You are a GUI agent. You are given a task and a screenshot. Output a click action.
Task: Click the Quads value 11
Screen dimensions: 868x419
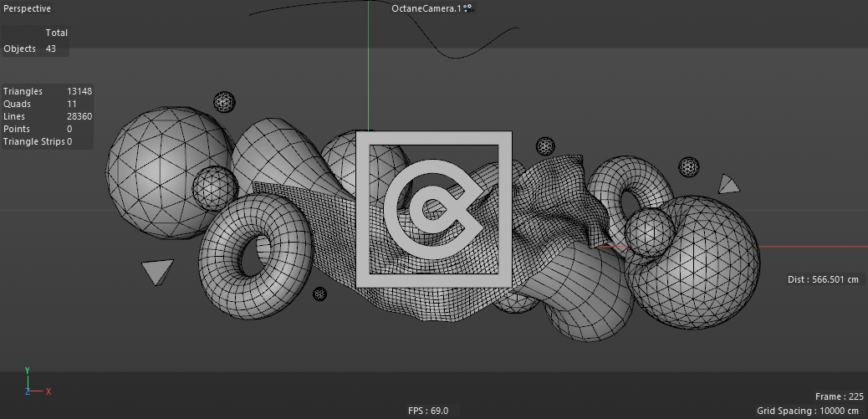point(71,104)
